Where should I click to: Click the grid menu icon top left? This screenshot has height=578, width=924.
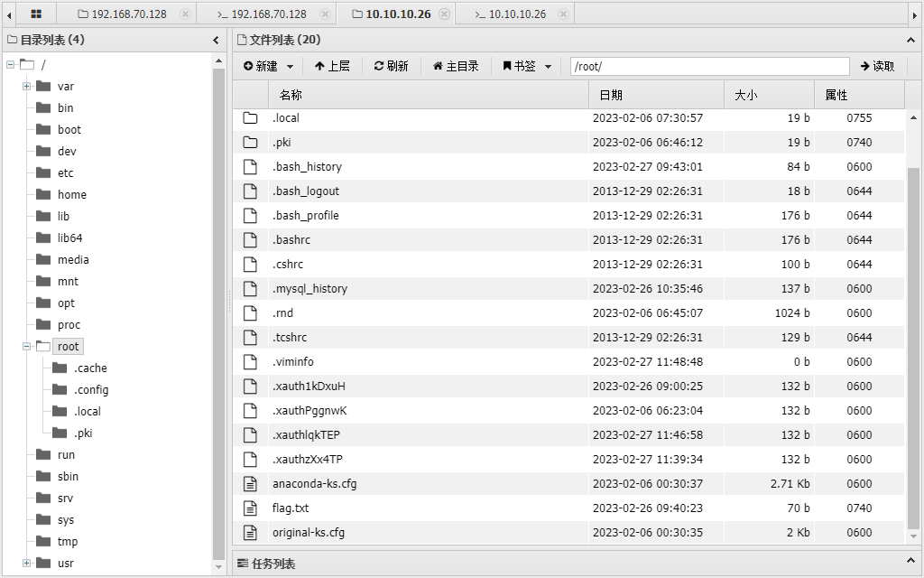pyautogui.click(x=34, y=14)
